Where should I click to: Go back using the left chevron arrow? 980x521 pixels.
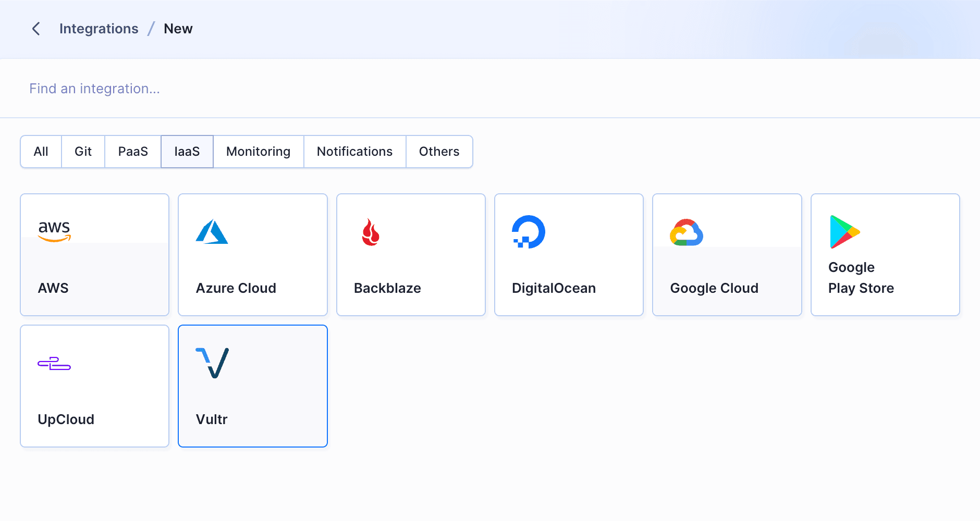[36, 29]
